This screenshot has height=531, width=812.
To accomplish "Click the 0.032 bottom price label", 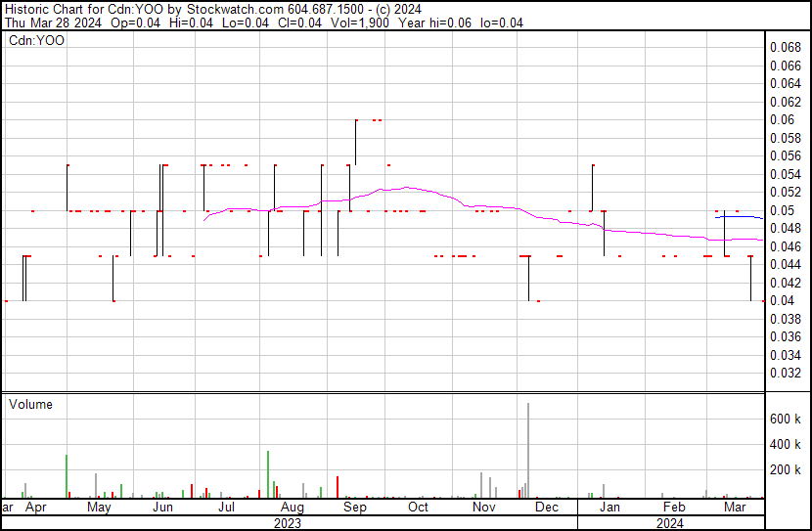I will pyautogui.click(x=785, y=373).
